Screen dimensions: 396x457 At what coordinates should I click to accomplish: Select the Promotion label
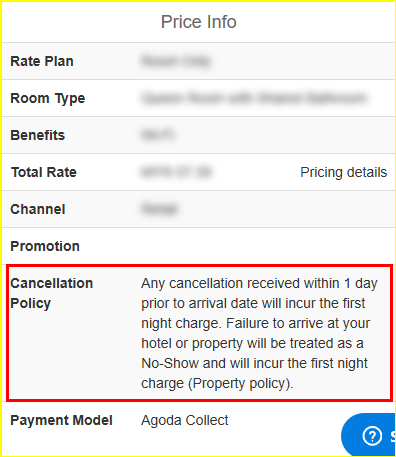(45, 246)
